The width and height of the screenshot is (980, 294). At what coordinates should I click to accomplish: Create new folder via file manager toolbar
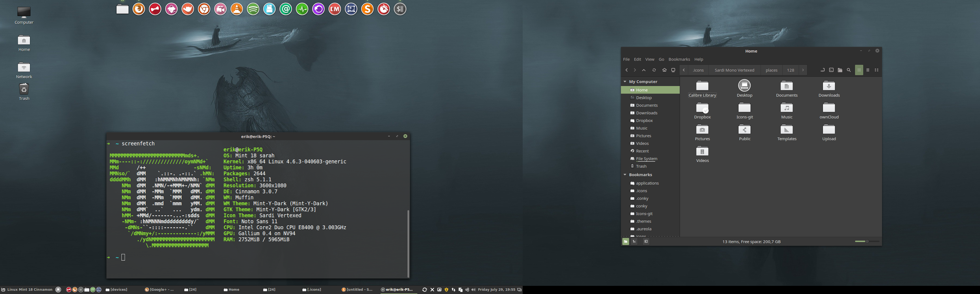pyautogui.click(x=840, y=70)
